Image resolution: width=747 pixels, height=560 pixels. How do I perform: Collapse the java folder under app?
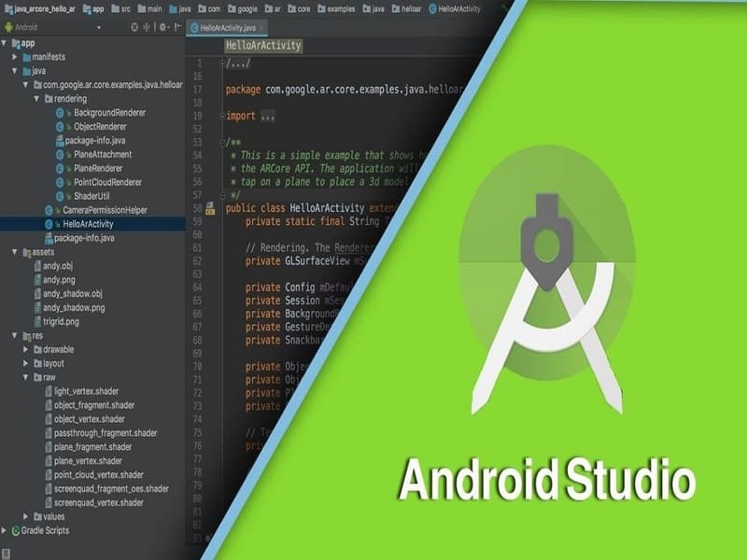(x=15, y=71)
